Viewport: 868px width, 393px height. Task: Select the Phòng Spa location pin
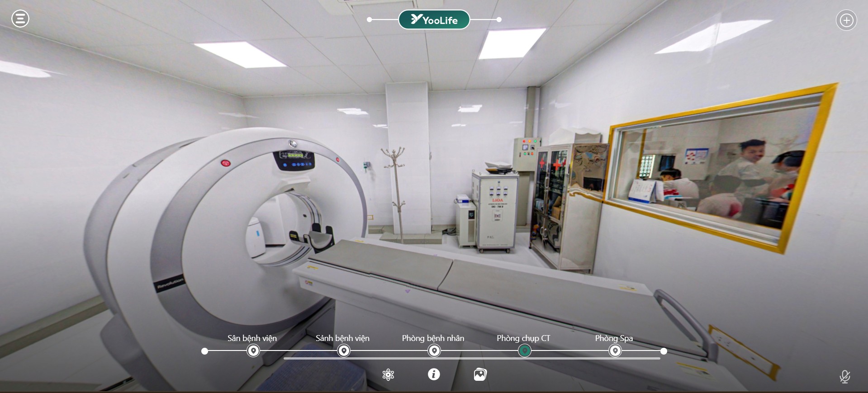pyautogui.click(x=615, y=351)
